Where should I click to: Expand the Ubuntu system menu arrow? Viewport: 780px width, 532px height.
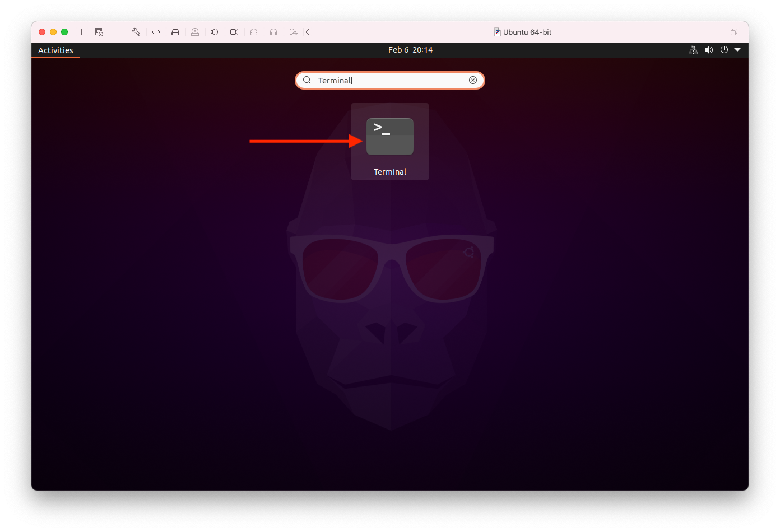[x=737, y=50]
